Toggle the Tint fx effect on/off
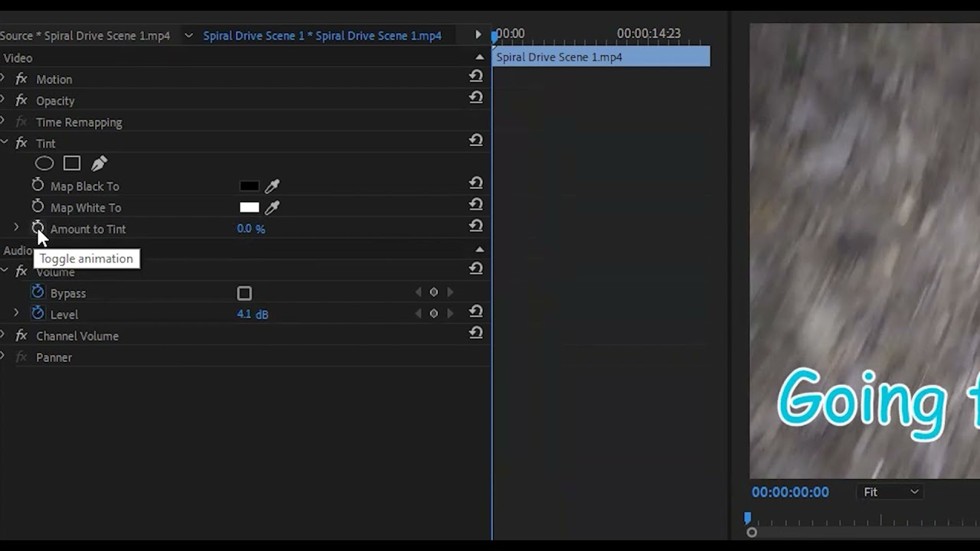 (21, 143)
